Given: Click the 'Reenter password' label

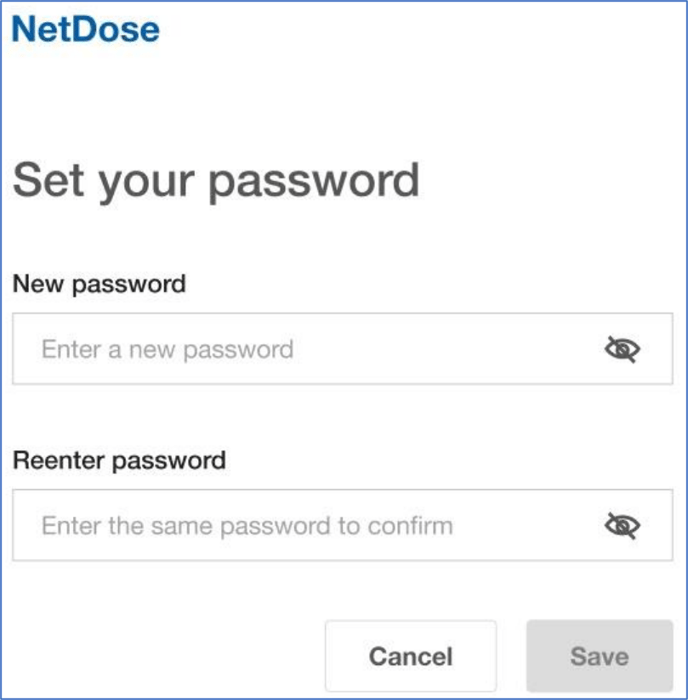Looking at the screenshot, I should (119, 461).
